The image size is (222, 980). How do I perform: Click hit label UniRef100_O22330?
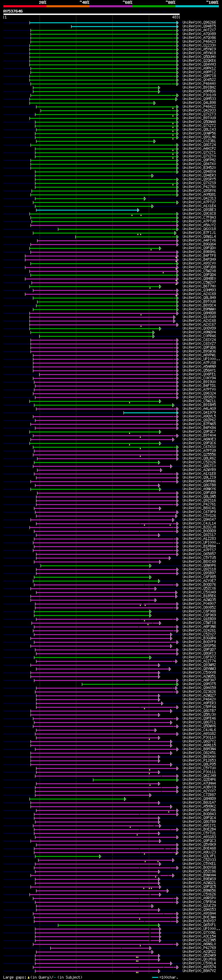(x=199, y=45)
